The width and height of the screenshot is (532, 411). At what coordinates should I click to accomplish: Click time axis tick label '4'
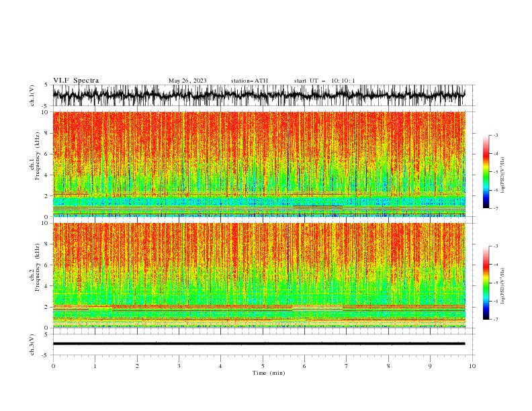(220, 366)
